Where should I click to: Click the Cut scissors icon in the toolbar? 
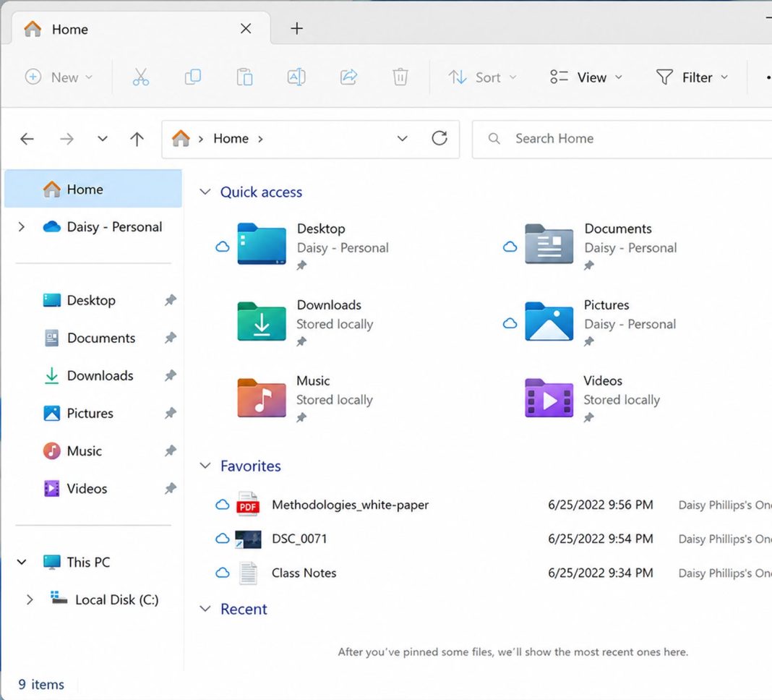[141, 77]
